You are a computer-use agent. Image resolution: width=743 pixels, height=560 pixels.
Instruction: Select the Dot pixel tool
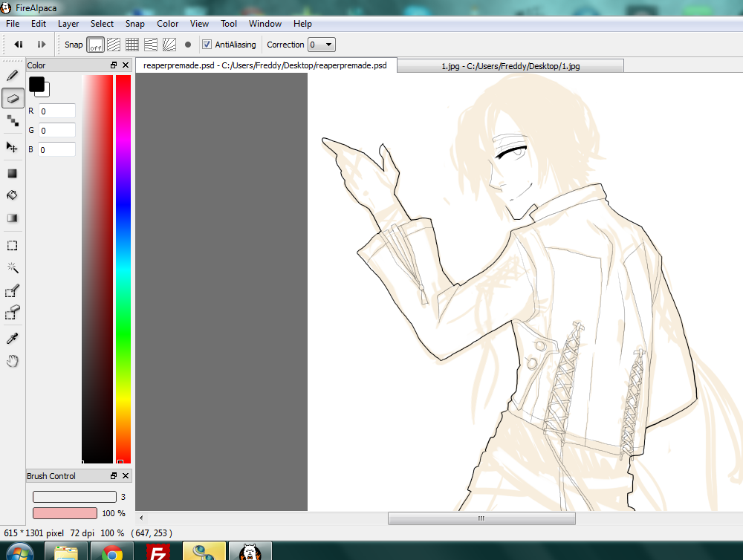pyautogui.click(x=13, y=121)
